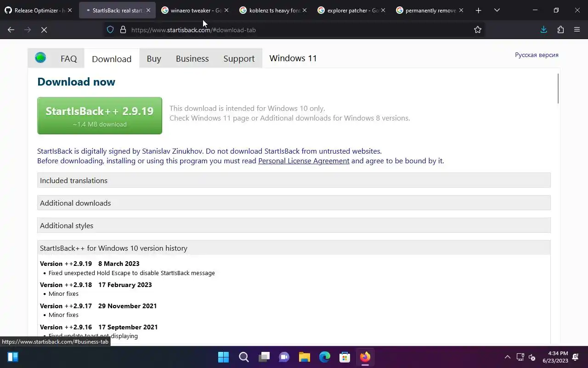
Task: Open widgets icon at taskbar left
Action: point(13,357)
